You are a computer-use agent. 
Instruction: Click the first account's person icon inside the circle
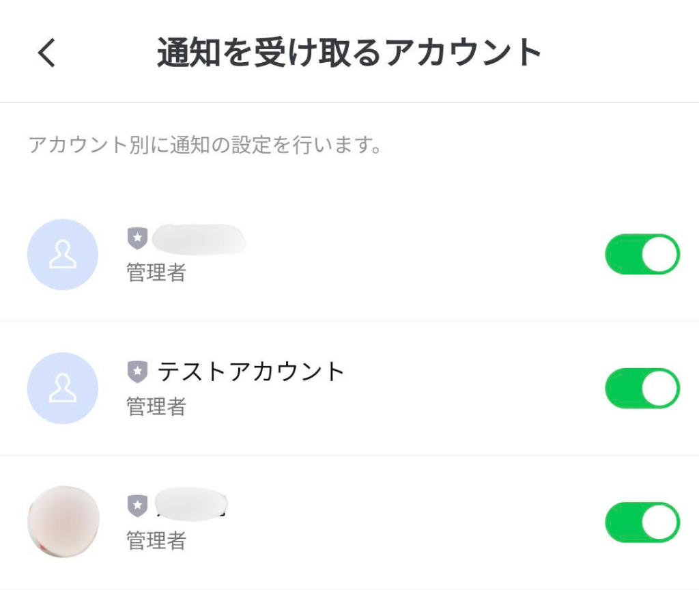click(x=63, y=254)
